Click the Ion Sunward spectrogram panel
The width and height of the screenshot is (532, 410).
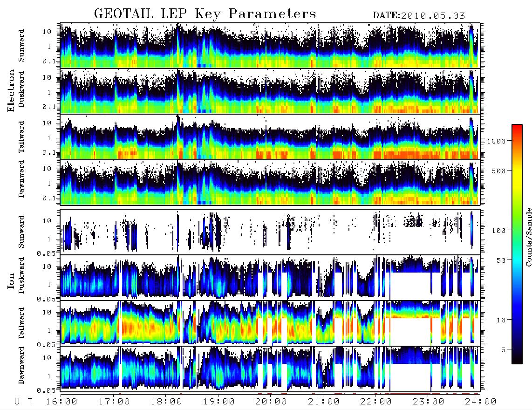(x=270, y=232)
